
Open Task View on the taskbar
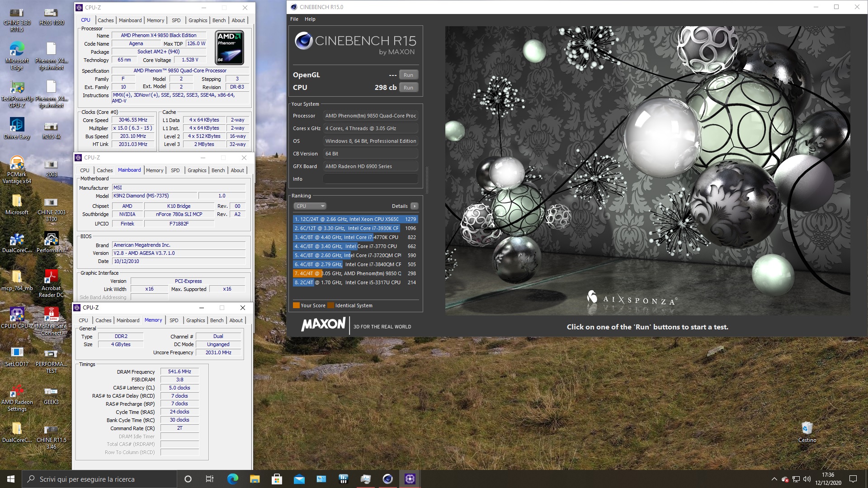tap(210, 479)
